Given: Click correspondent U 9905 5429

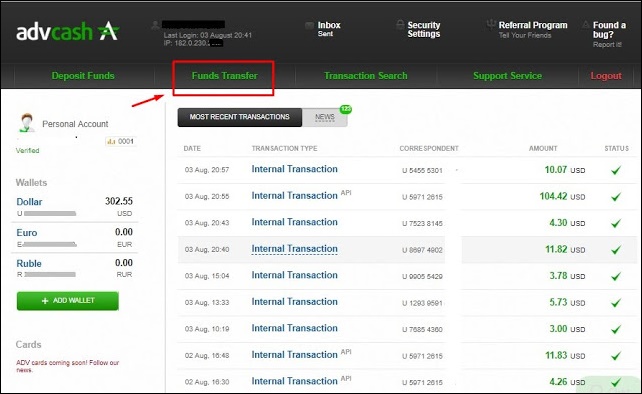Looking at the screenshot, I should [422, 276].
